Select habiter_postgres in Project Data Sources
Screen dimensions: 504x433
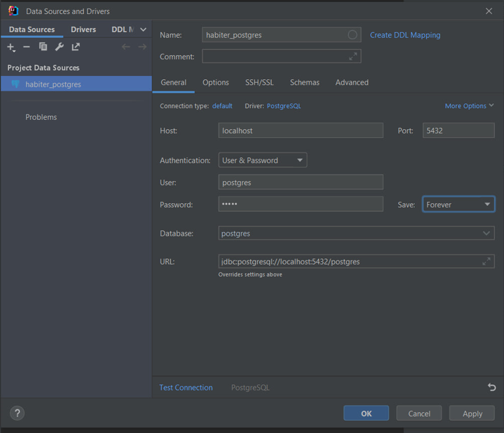click(76, 84)
